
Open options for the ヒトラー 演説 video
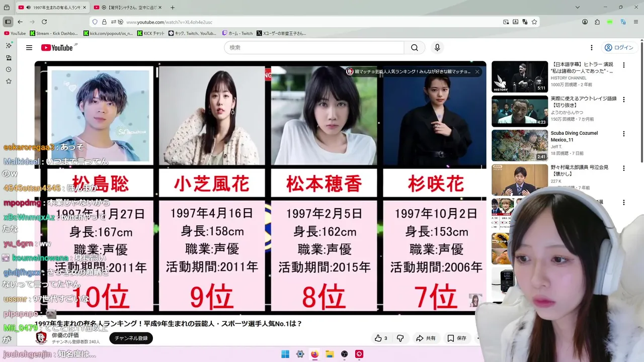[624, 65]
